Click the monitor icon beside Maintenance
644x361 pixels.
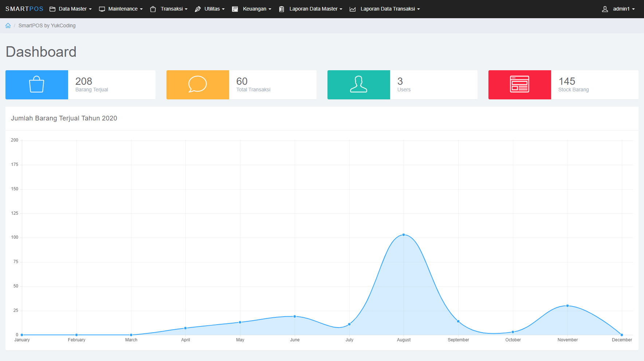pos(102,9)
